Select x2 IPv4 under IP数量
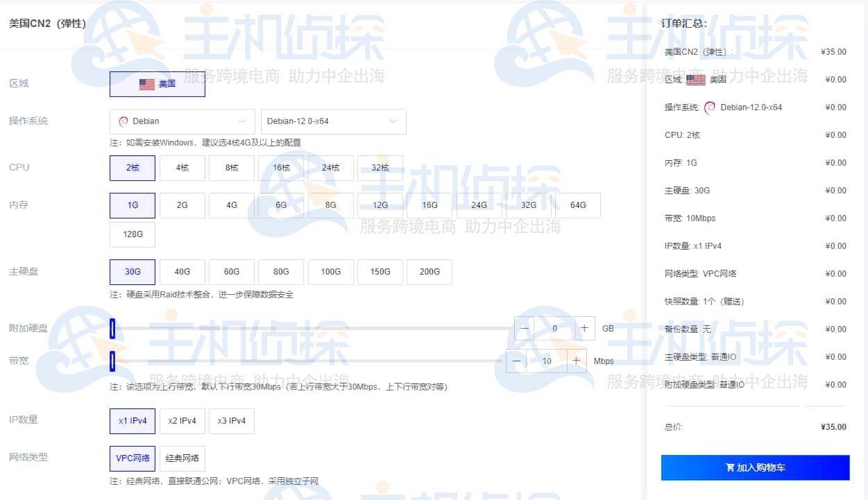 pyautogui.click(x=182, y=420)
